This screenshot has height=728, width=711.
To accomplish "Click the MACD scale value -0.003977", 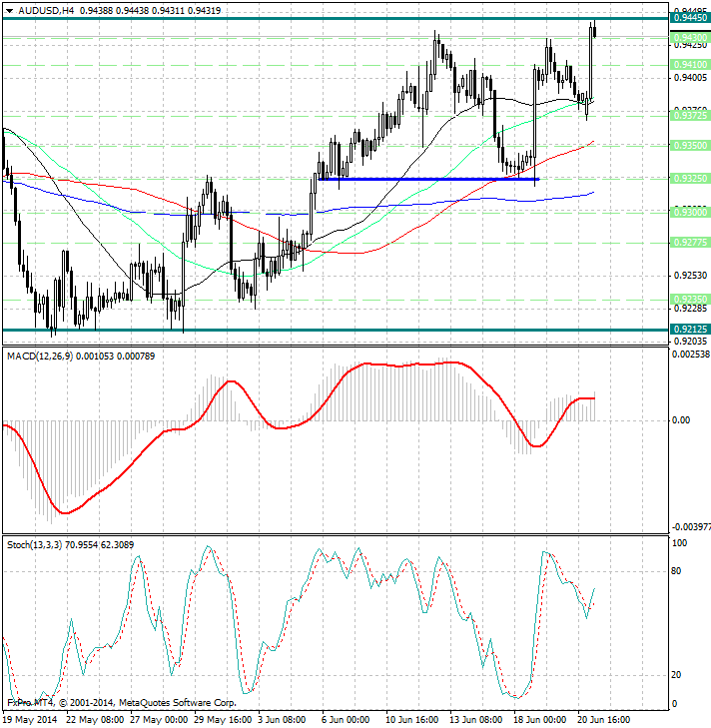I will pos(691,527).
